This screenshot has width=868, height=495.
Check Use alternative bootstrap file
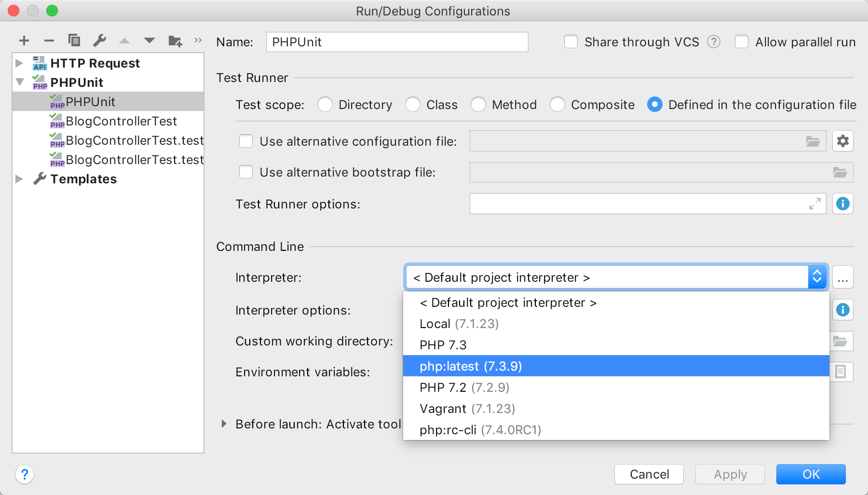pos(246,172)
